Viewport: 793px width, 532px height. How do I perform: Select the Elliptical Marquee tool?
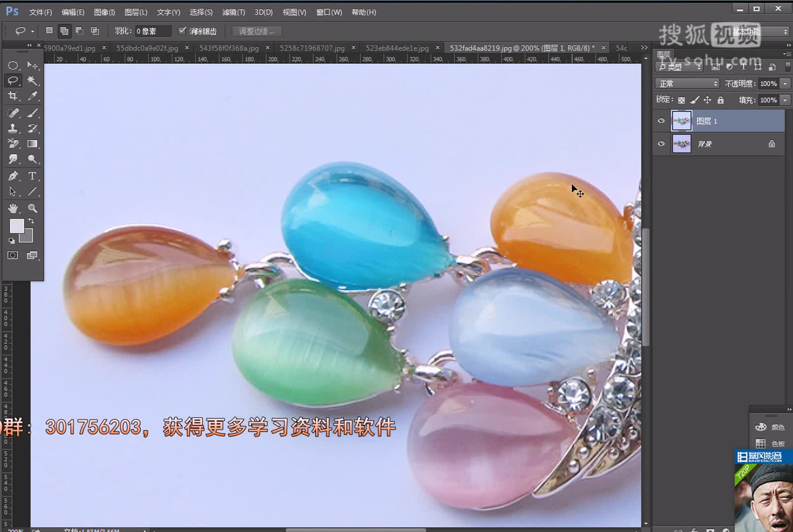point(13,66)
